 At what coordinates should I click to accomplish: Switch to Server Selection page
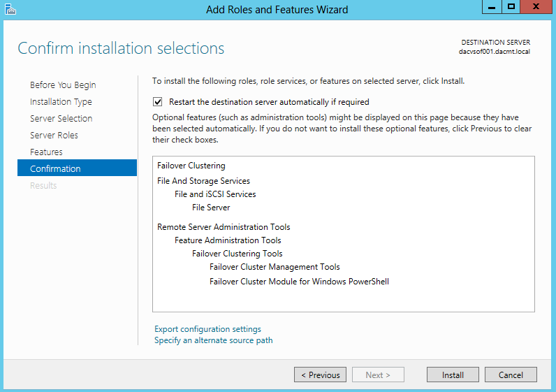pos(61,118)
